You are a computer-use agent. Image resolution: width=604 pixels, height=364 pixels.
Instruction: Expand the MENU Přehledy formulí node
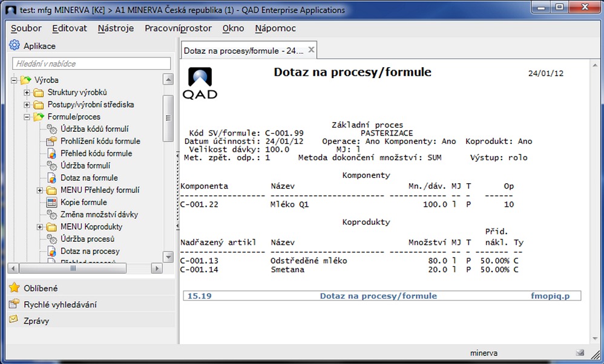tap(40, 190)
